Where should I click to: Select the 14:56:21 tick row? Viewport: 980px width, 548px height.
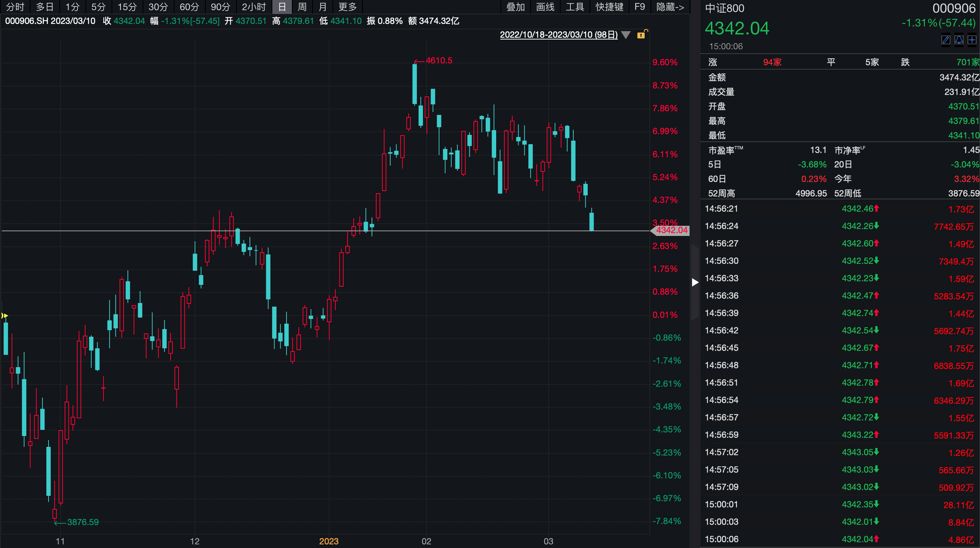pyautogui.click(x=839, y=209)
